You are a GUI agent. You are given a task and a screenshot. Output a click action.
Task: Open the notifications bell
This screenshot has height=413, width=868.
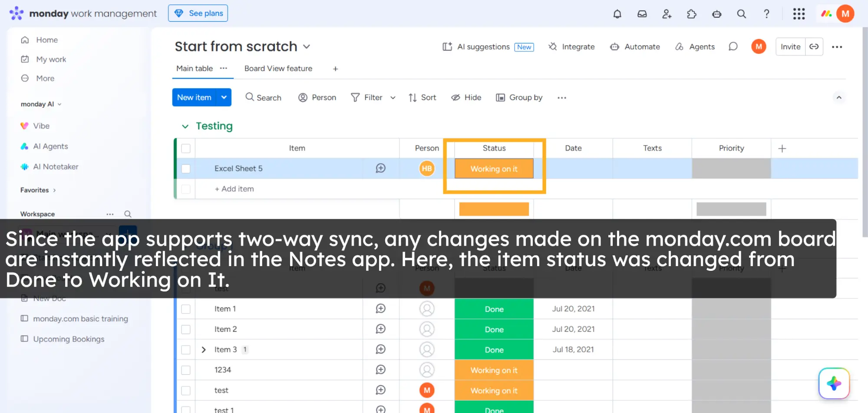[x=617, y=14]
